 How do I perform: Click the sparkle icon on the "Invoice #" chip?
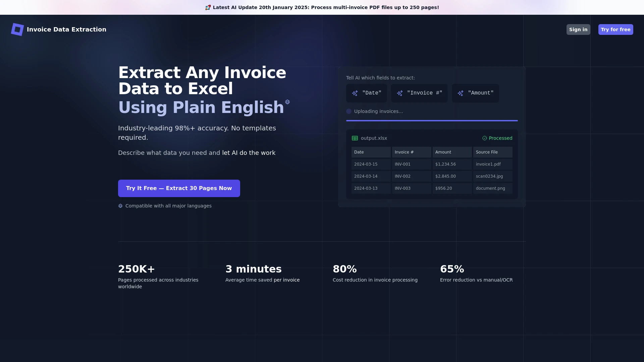pyautogui.click(x=399, y=93)
